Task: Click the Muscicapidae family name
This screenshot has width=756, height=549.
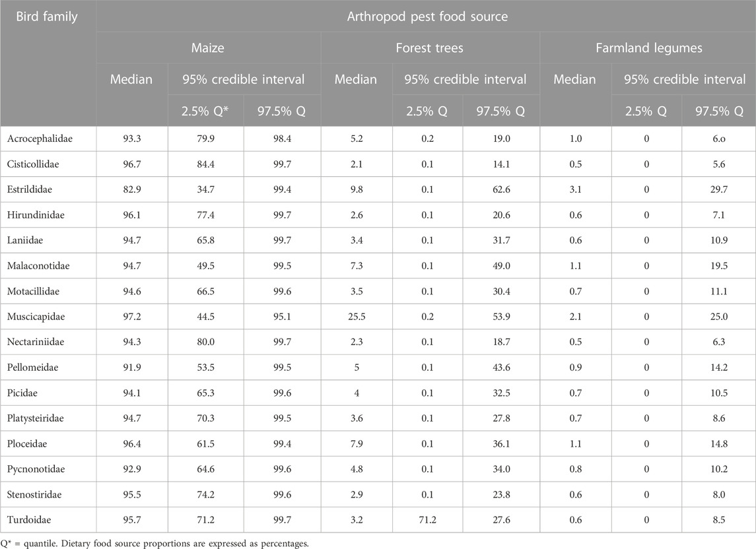Action: [36, 317]
